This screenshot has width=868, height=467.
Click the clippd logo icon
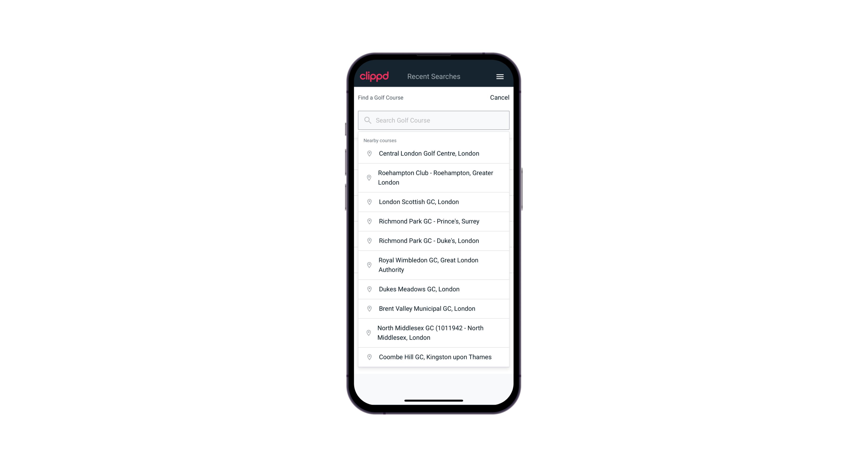pos(374,76)
